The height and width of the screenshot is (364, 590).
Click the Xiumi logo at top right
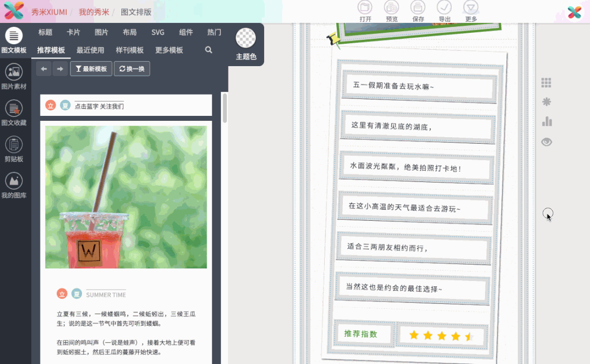pyautogui.click(x=575, y=13)
